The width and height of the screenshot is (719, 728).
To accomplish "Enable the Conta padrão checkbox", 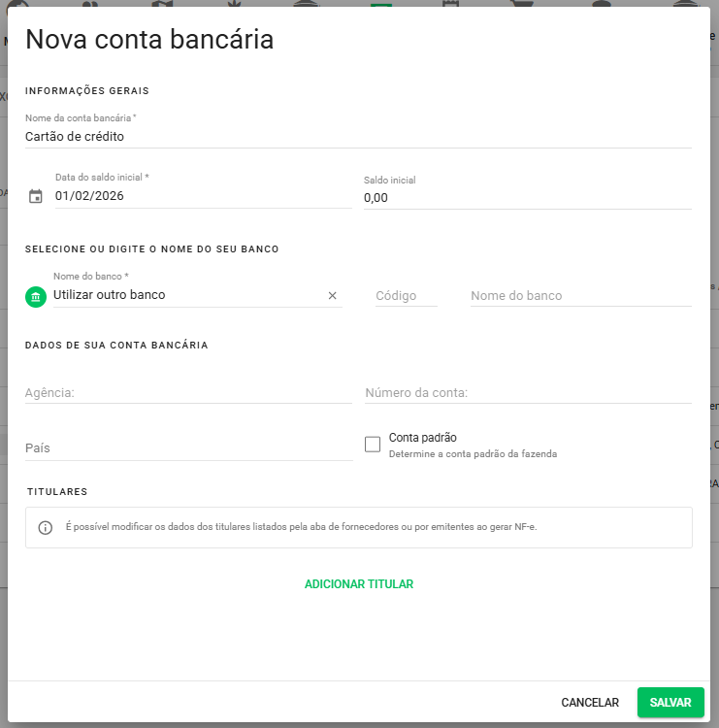I will click(x=373, y=445).
